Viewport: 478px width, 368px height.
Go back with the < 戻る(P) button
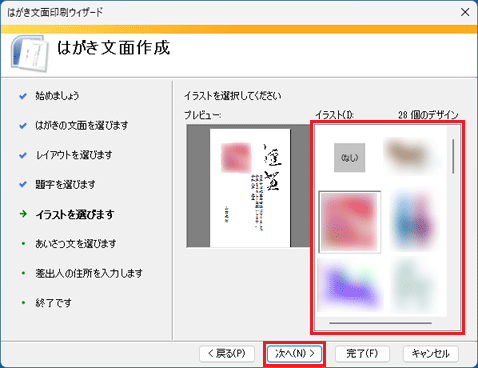[x=227, y=353]
